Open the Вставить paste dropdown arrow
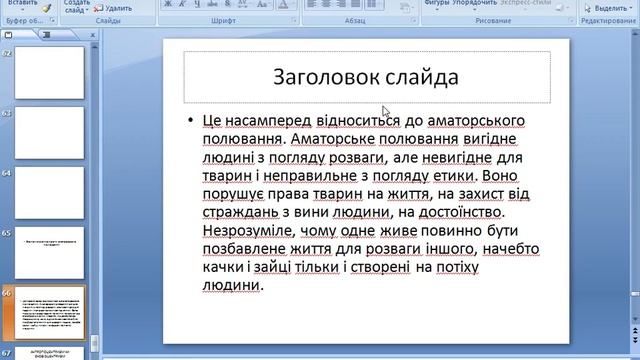The height and width of the screenshot is (360, 640). coord(22,9)
